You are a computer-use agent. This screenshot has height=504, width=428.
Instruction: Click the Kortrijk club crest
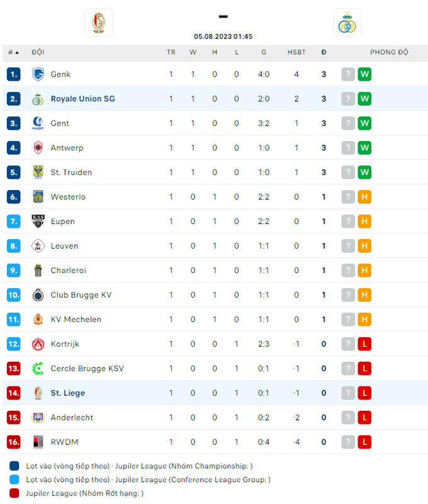point(37,344)
